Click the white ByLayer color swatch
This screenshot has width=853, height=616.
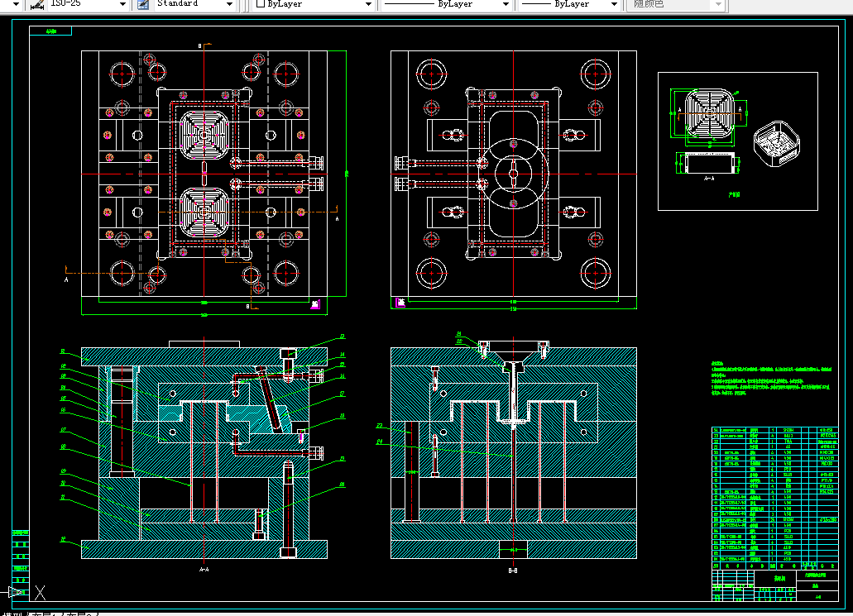[261, 4]
